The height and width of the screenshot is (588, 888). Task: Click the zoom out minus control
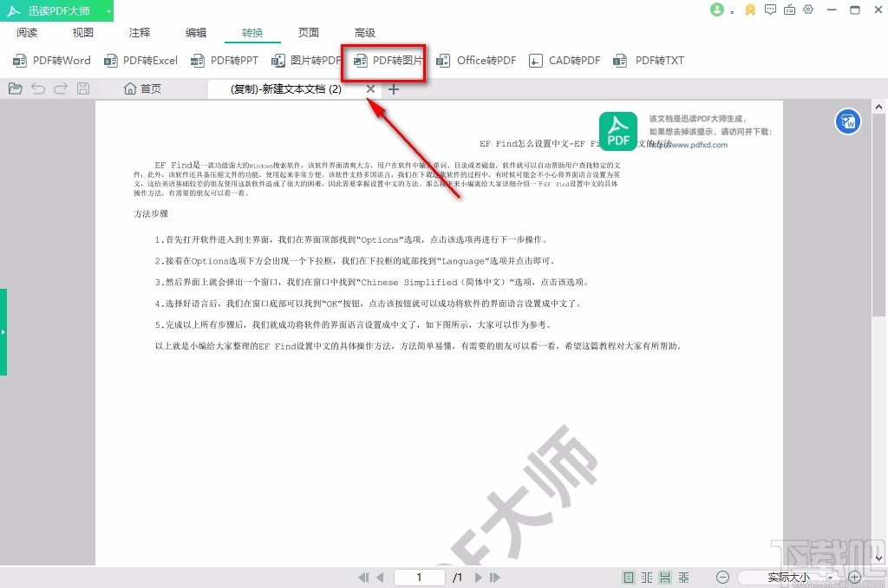pyautogui.click(x=722, y=577)
